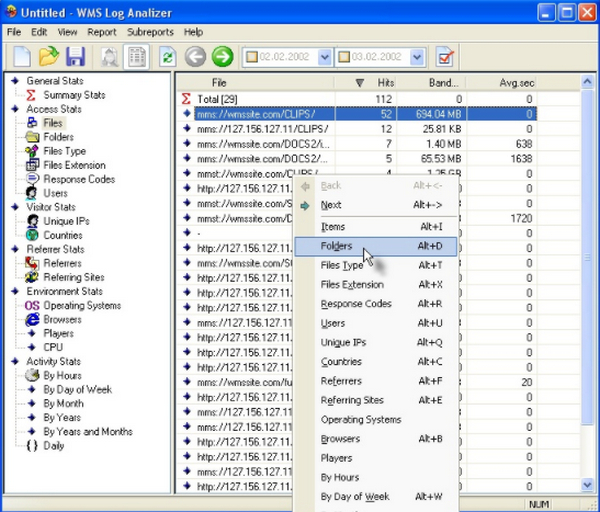Choose Items in the context menu
This screenshot has height=512, width=600.
375,227
